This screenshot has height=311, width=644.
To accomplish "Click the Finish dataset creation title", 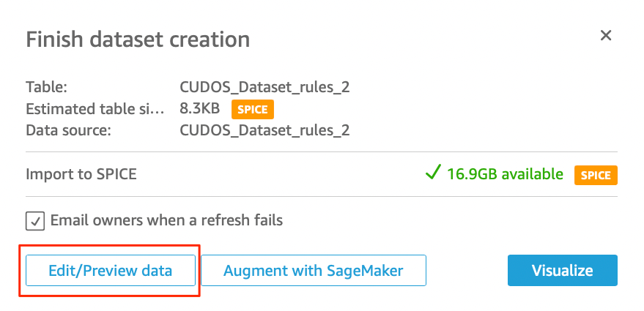I will pyautogui.click(x=138, y=40).
